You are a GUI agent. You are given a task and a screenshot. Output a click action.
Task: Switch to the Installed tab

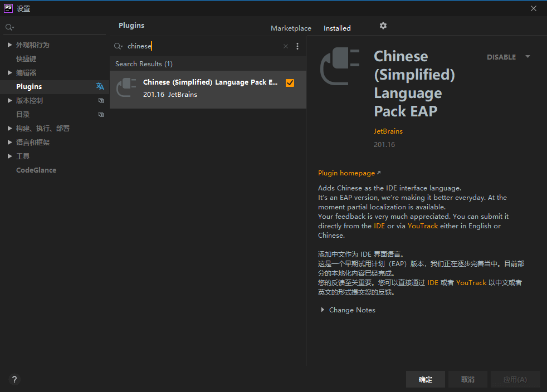(x=337, y=28)
